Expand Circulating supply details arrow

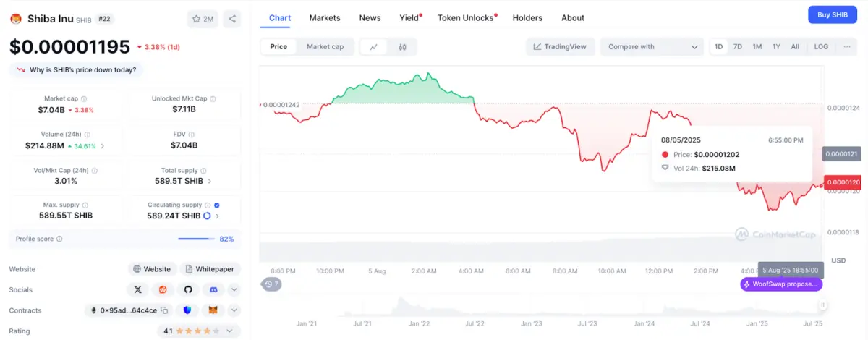[218, 216]
